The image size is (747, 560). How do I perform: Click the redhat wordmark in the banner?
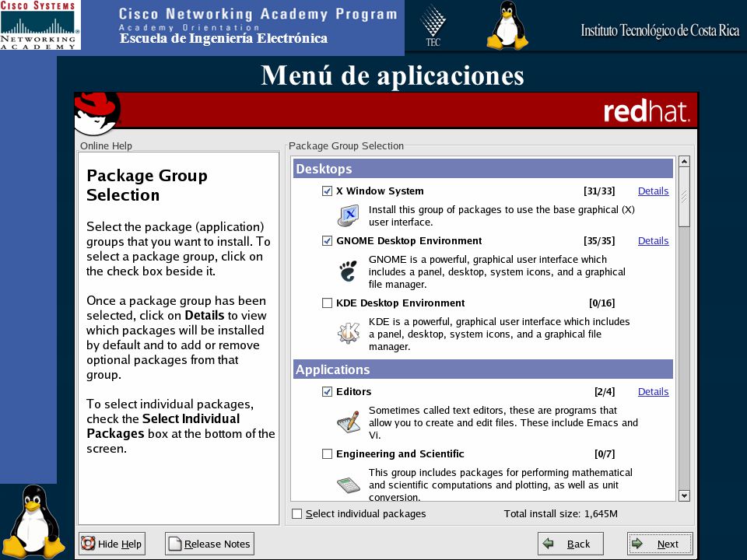tap(646, 111)
